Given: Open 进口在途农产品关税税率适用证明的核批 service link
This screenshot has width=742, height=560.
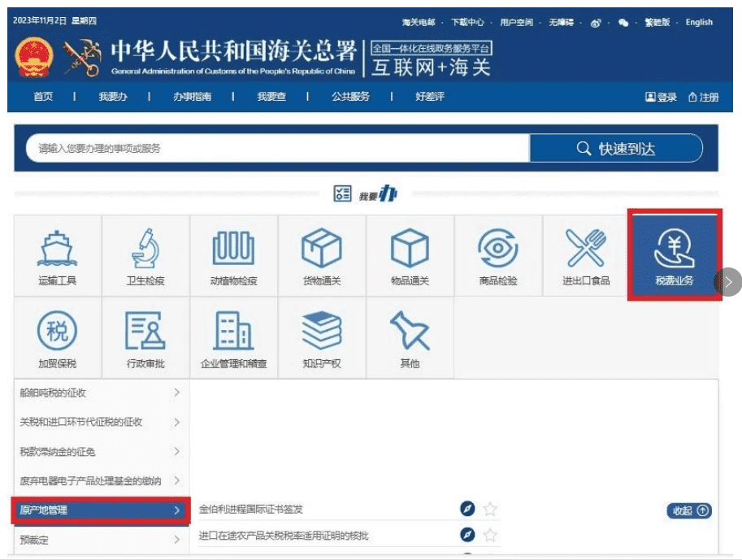Looking at the screenshot, I should tap(283, 536).
